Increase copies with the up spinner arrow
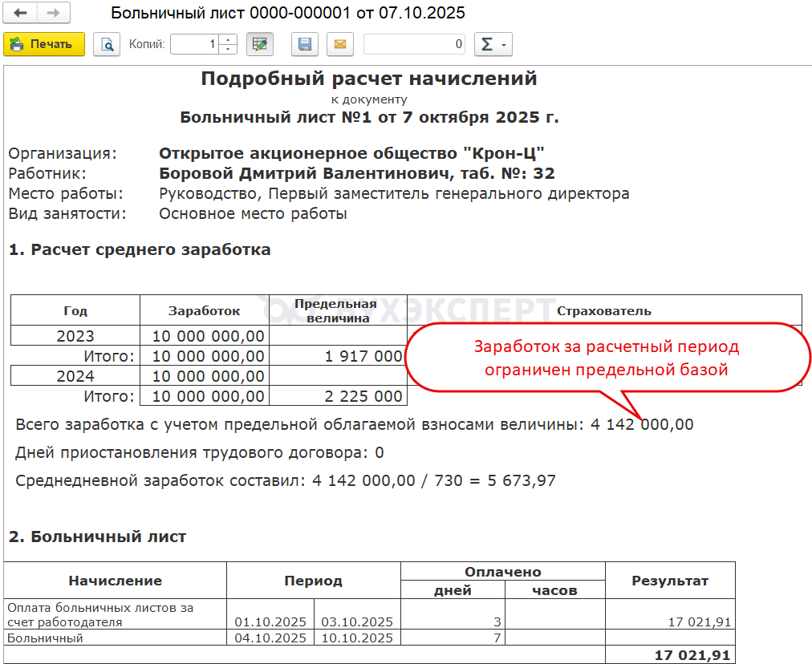812x664 pixels. 228,39
